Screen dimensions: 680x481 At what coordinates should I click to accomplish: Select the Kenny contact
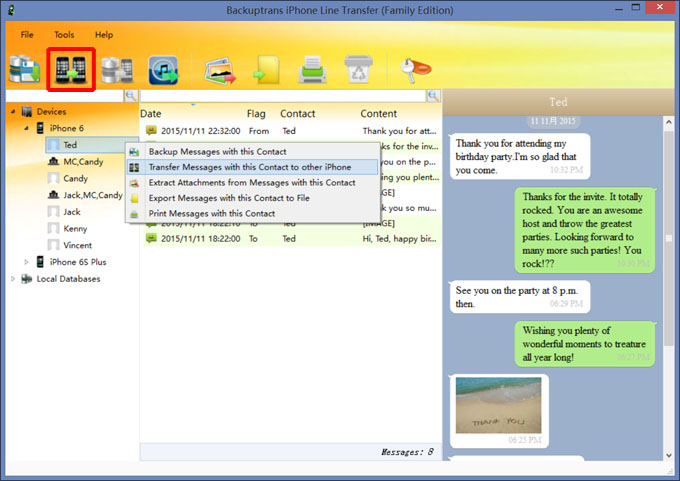[75, 229]
